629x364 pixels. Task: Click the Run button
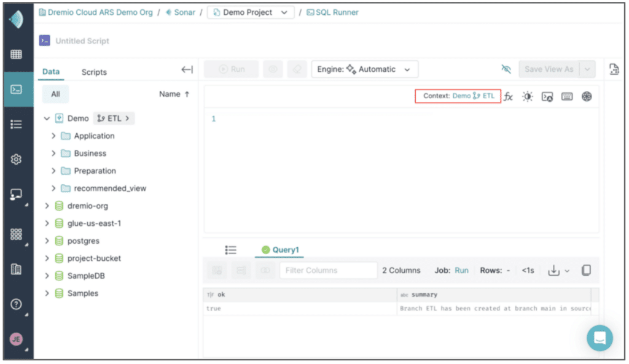232,69
